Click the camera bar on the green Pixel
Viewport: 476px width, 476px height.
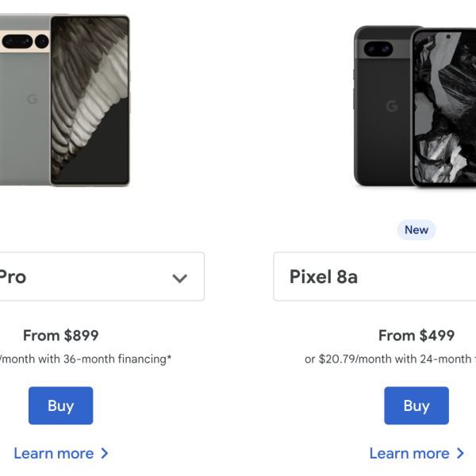[24, 40]
